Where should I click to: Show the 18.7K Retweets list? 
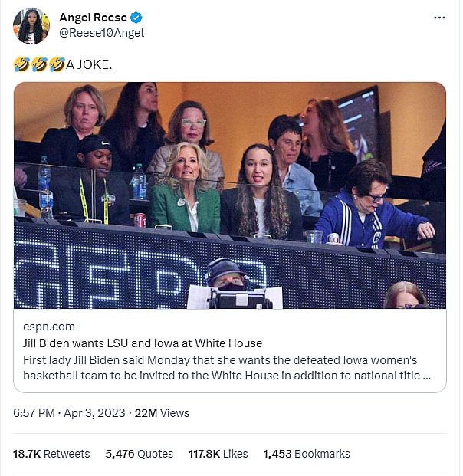coord(51,454)
